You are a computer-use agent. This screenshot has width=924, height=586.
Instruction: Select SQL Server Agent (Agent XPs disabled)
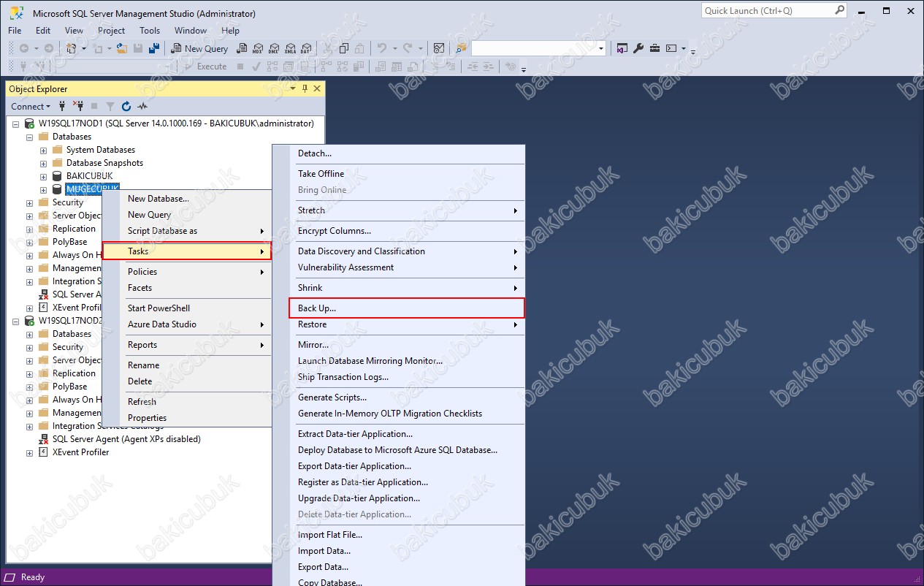pyautogui.click(x=126, y=439)
